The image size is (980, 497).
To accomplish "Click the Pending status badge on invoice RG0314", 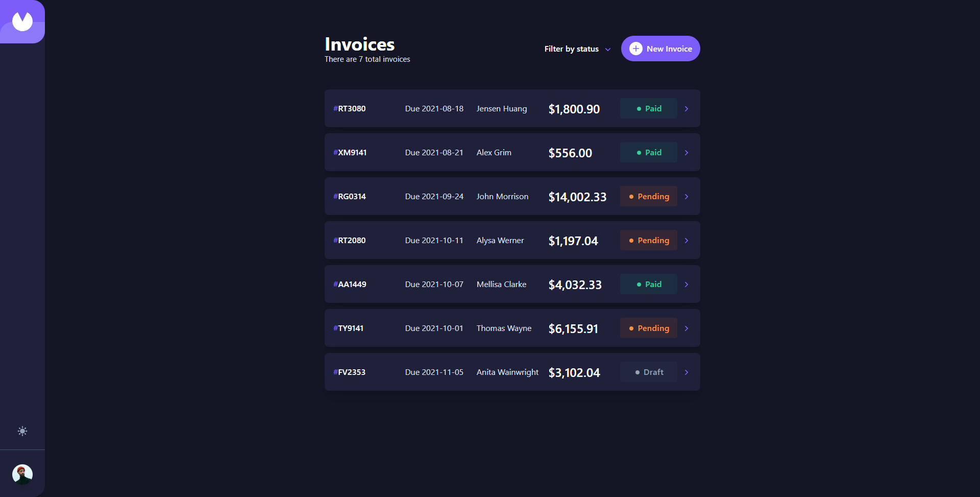I will (x=648, y=196).
